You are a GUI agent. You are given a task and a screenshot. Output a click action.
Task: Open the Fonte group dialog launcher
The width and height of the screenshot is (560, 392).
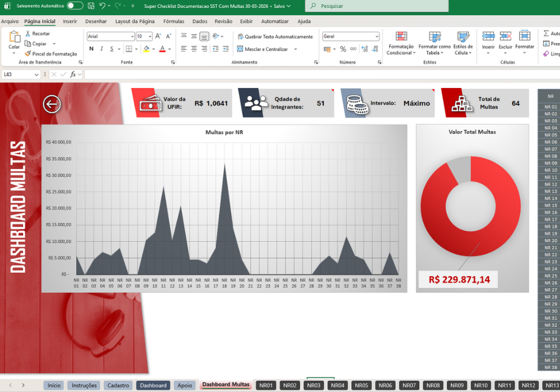[173, 62]
